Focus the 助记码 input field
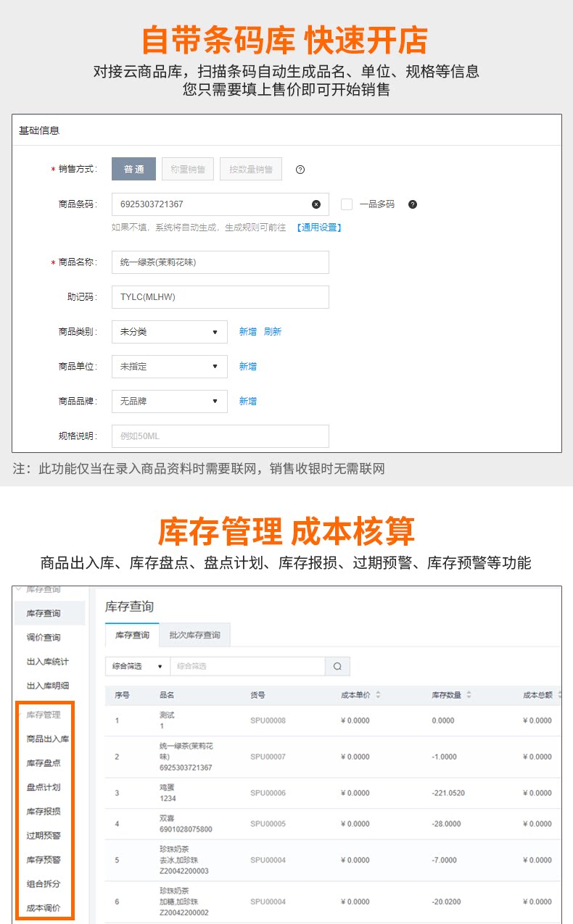The width and height of the screenshot is (573, 924). 220,297
